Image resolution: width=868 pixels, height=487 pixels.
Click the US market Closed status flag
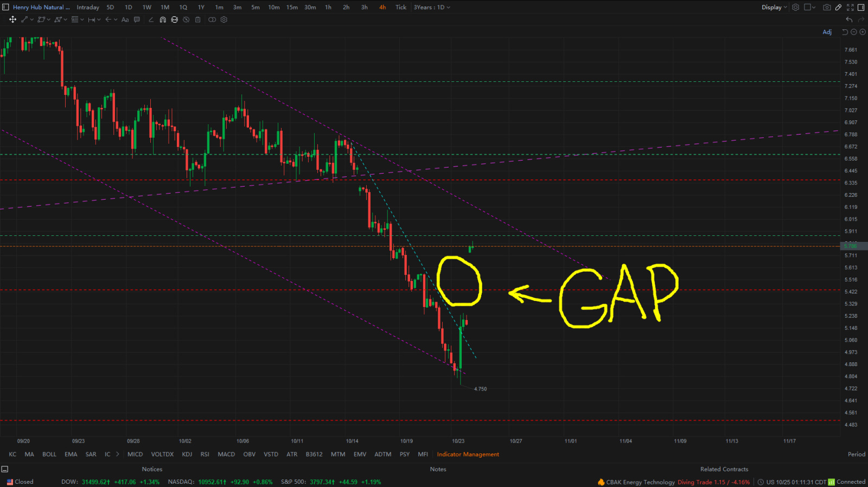pyautogui.click(x=20, y=482)
